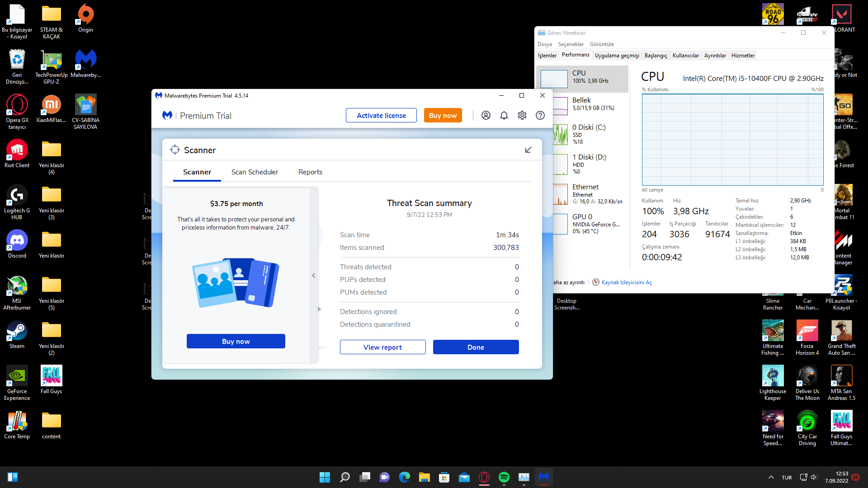Click Done button in scan summary
The height and width of the screenshot is (488, 868).
476,347
